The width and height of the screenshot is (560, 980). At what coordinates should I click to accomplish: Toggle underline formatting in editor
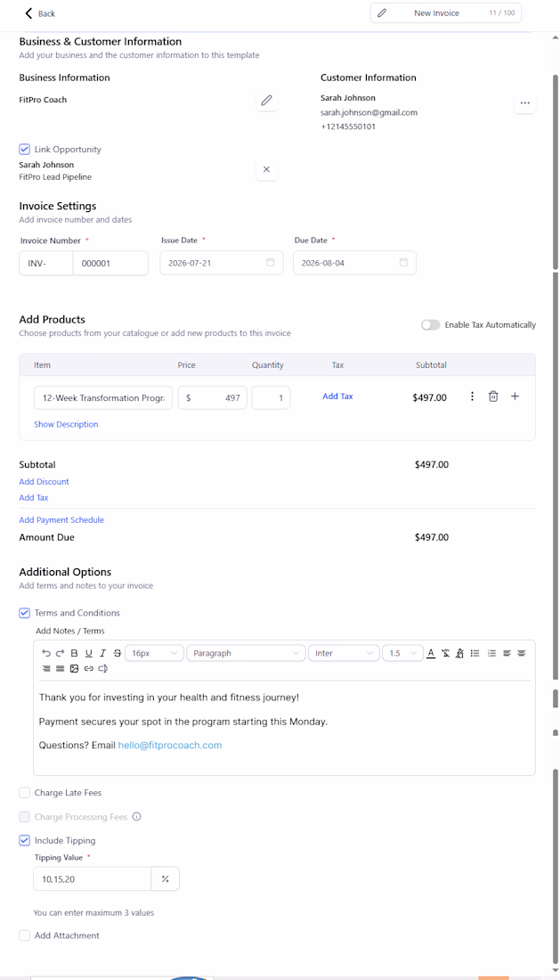tap(89, 653)
